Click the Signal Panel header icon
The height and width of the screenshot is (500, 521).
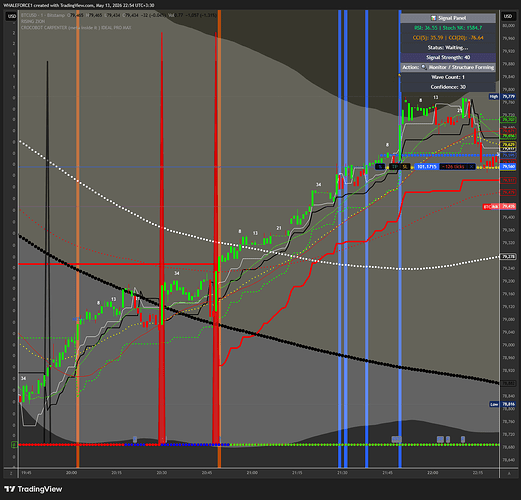(433, 18)
